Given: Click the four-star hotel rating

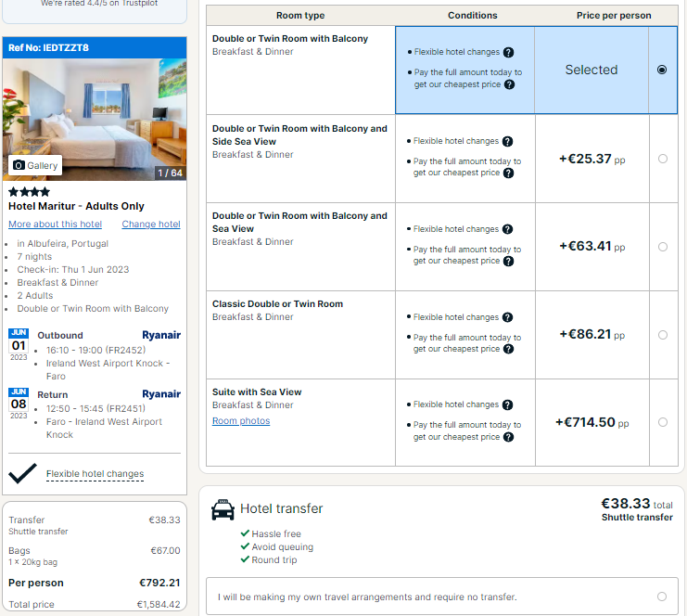Looking at the screenshot, I should 30,192.
